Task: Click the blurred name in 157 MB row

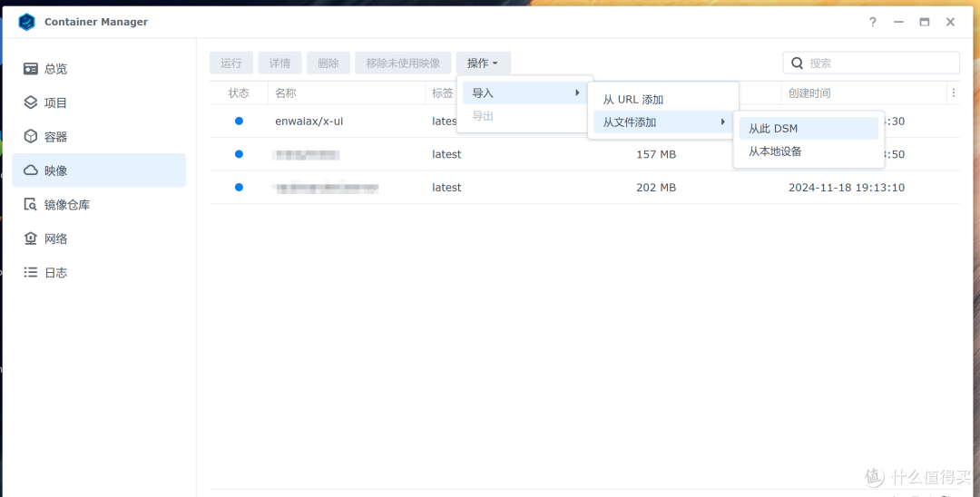Action: pyautogui.click(x=307, y=154)
